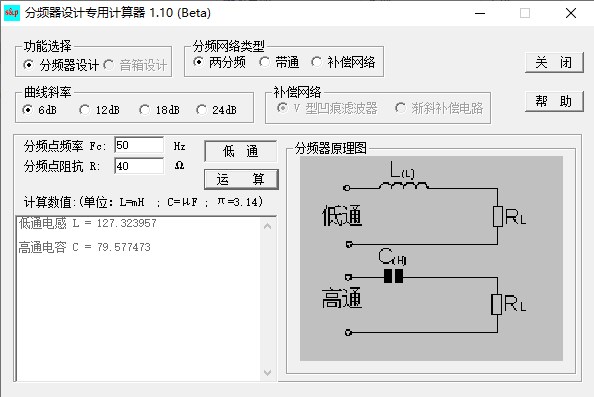The height and width of the screenshot is (397, 594).
Task: Click the low-pass RL resistor symbol
Action: tap(498, 216)
